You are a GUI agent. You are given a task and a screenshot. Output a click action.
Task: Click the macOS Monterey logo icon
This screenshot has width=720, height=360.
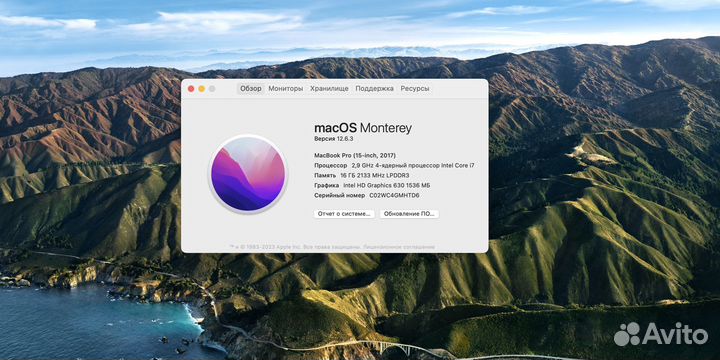248,174
